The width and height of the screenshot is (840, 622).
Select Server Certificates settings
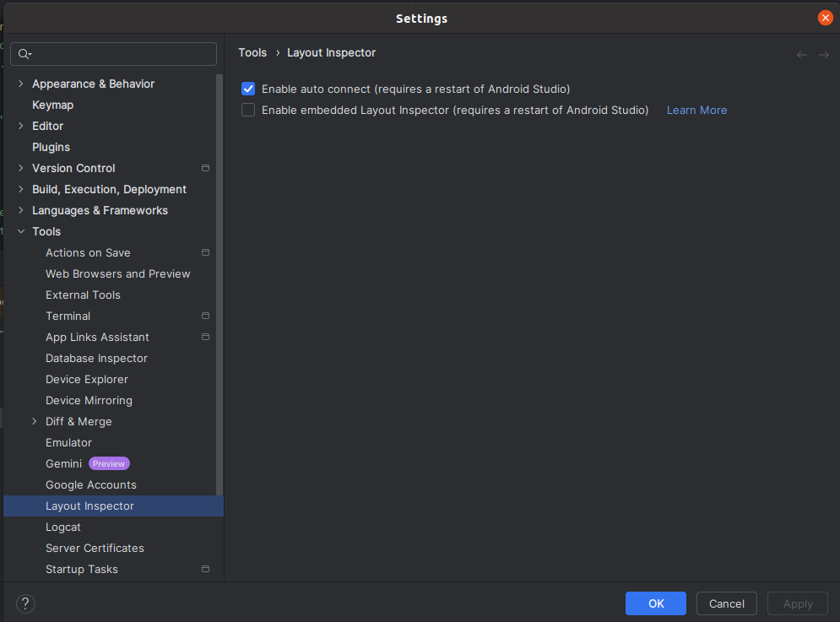[x=95, y=548]
